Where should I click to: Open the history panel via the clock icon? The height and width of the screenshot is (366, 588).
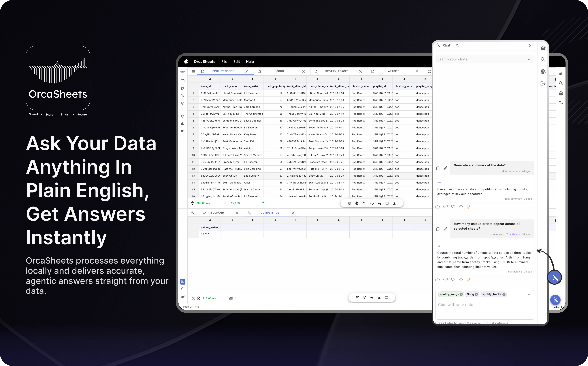click(183, 289)
